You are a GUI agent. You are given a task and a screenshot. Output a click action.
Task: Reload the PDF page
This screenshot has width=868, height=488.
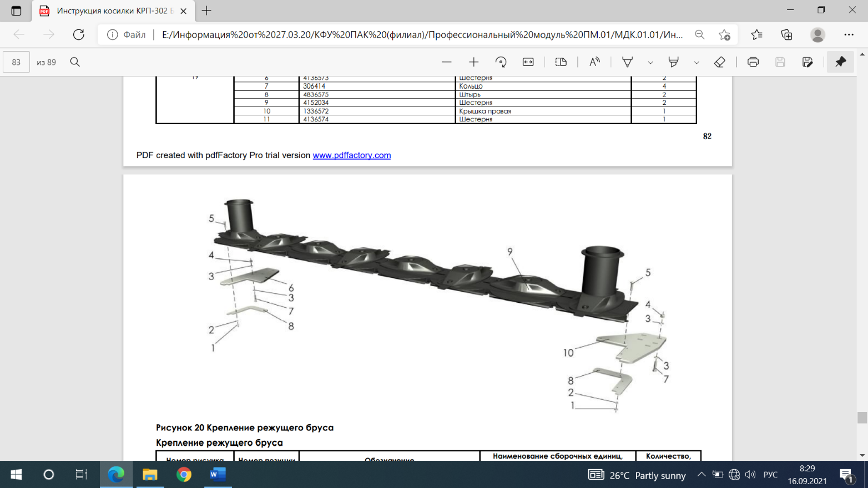79,34
